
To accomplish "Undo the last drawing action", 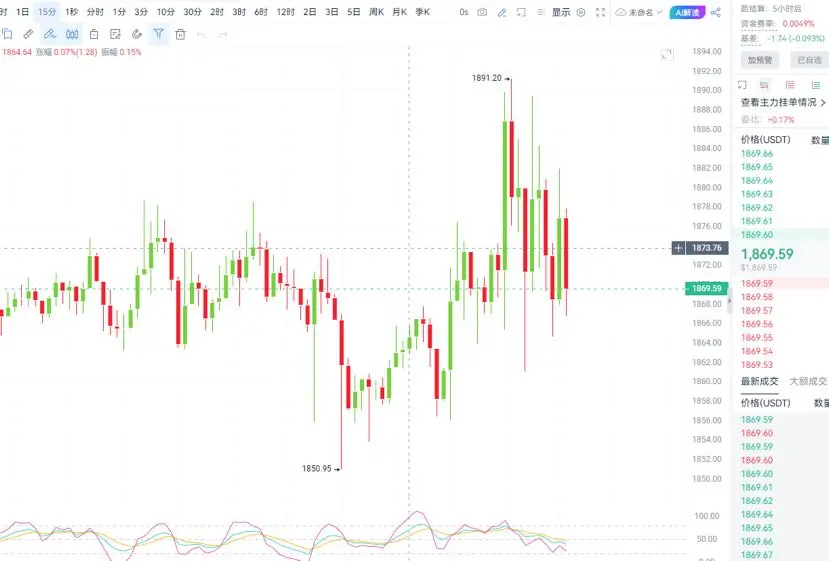I will coord(201,35).
